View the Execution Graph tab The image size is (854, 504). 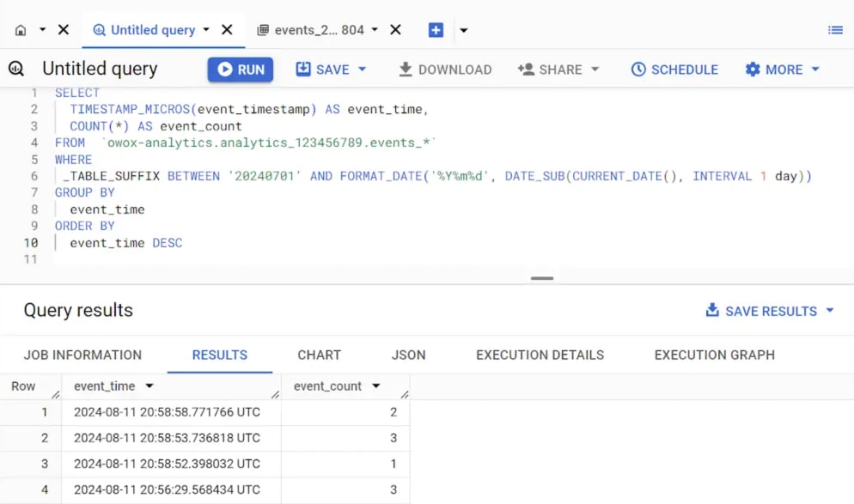point(715,355)
